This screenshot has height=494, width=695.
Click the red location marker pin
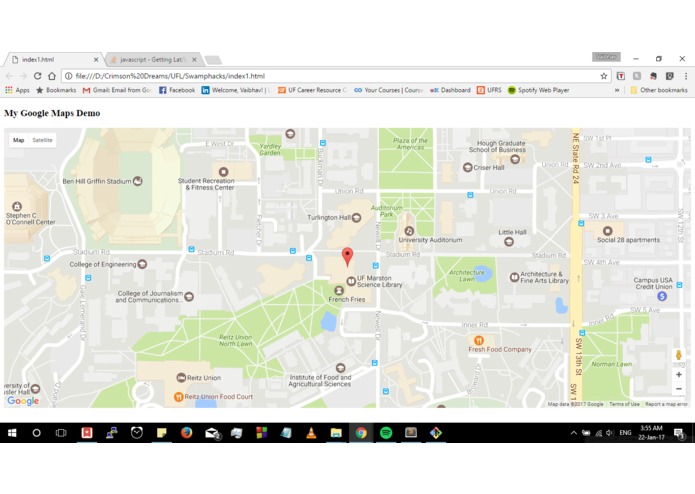click(348, 257)
